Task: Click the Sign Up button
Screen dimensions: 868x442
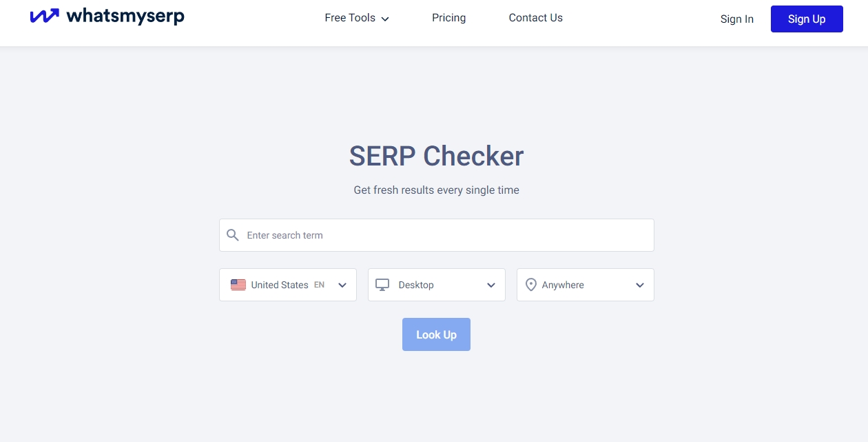Action: pos(807,19)
